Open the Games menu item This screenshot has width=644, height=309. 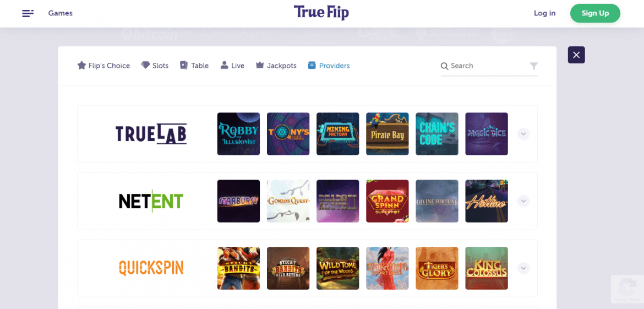coord(61,13)
